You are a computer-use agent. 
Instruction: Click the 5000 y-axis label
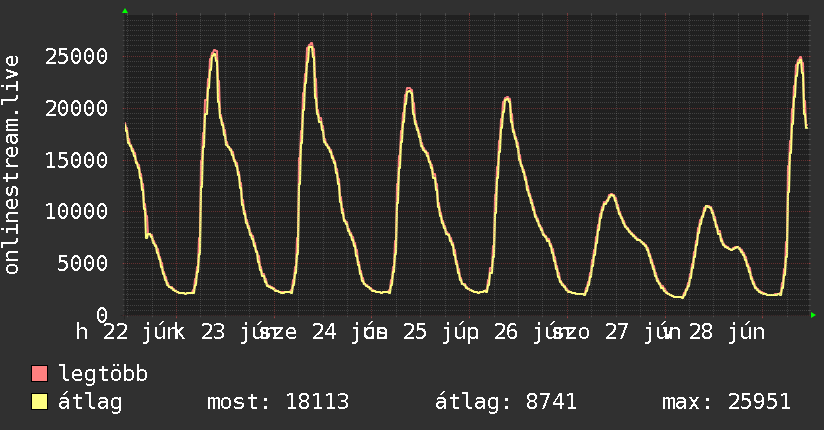point(83,263)
